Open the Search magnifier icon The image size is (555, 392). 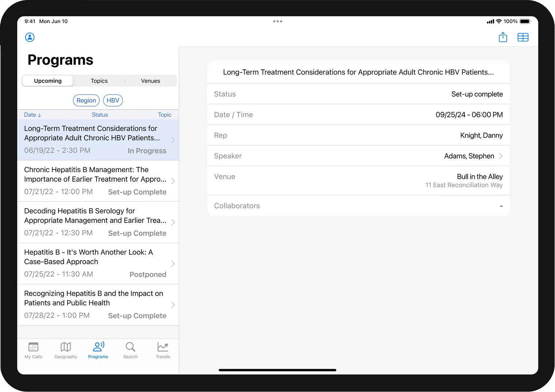[131, 347]
